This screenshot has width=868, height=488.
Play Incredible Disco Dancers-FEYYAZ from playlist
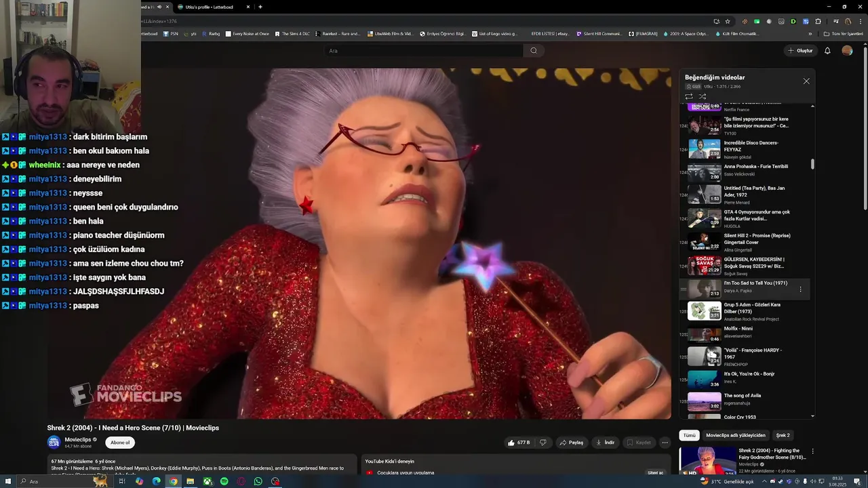(746, 148)
